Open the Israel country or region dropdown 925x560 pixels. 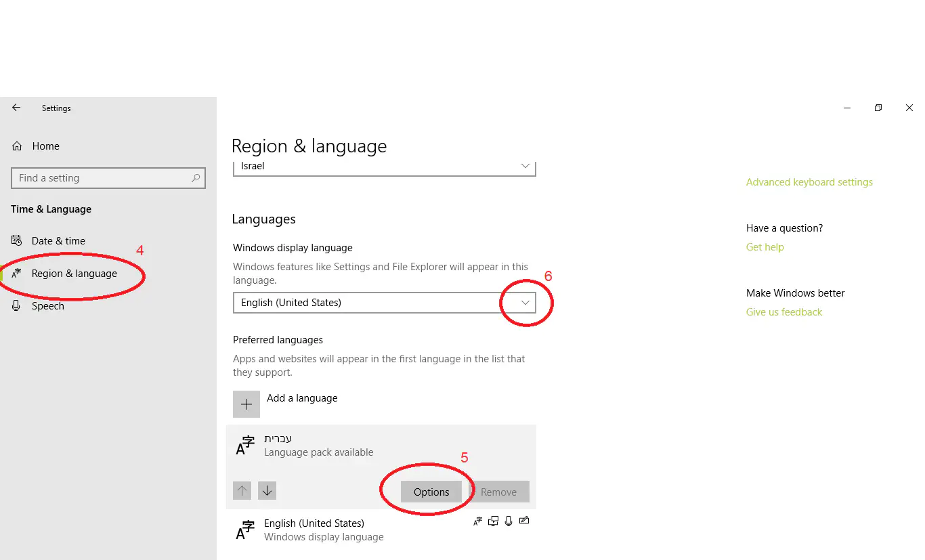[525, 166]
